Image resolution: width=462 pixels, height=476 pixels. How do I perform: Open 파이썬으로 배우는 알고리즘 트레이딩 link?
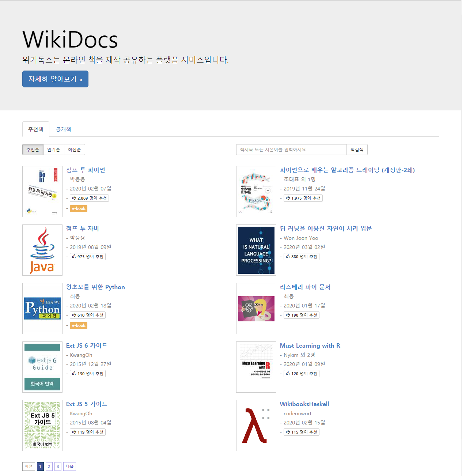tap(347, 170)
